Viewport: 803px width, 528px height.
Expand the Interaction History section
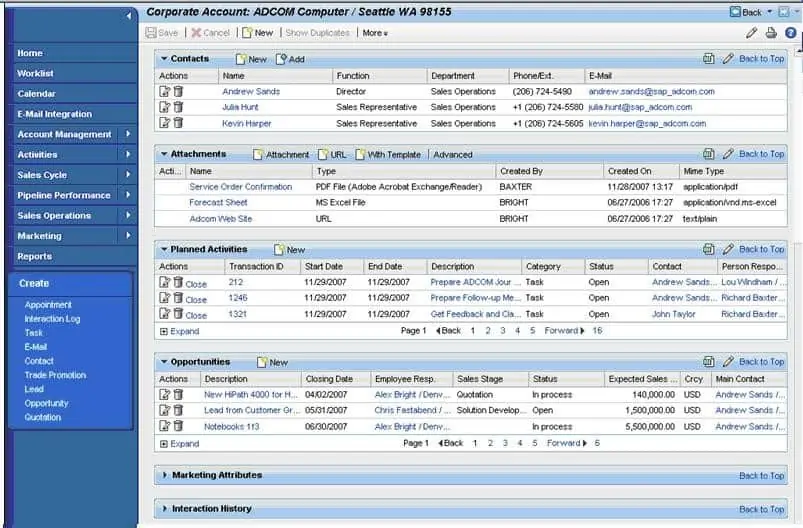[x=164, y=509]
